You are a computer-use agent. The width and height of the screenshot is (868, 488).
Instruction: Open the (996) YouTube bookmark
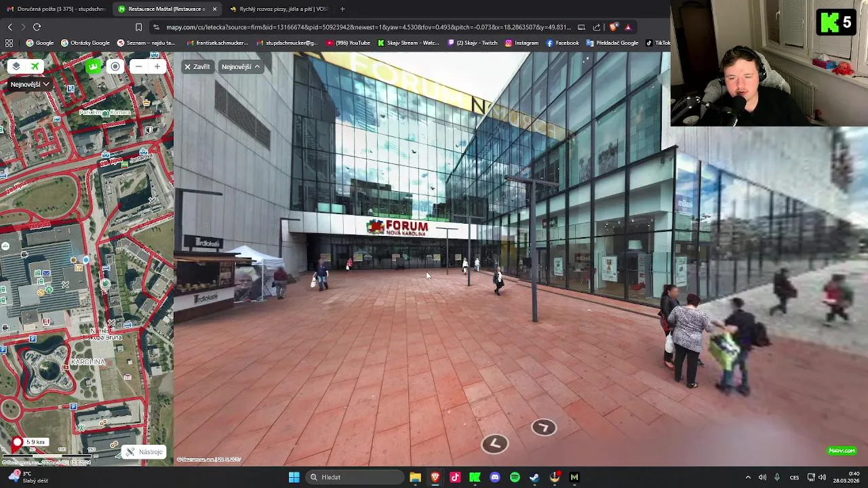click(x=349, y=43)
